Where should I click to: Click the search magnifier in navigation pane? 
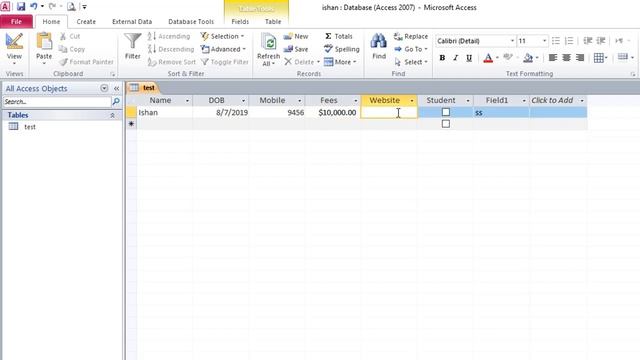[116, 101]
